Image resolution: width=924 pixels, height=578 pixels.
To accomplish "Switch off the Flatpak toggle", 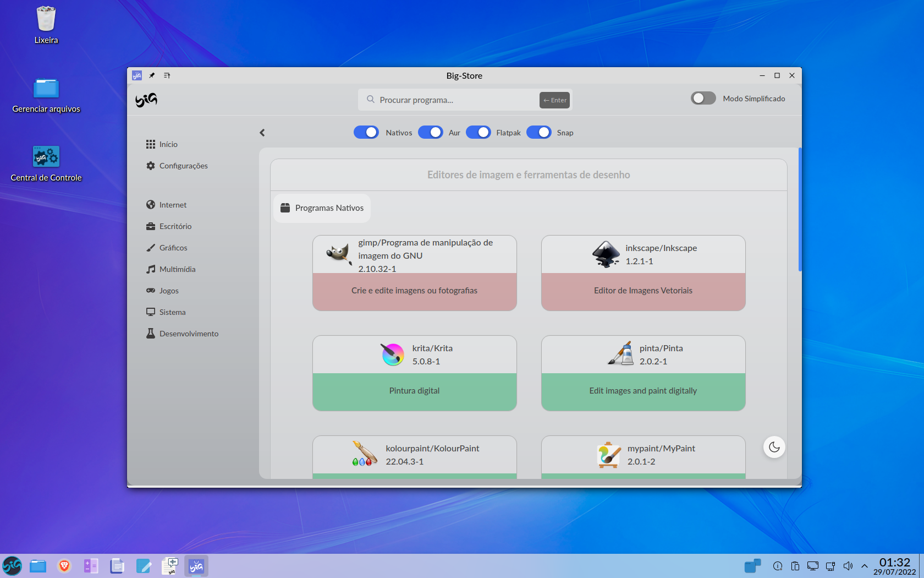I will click(x=479, y=132).
